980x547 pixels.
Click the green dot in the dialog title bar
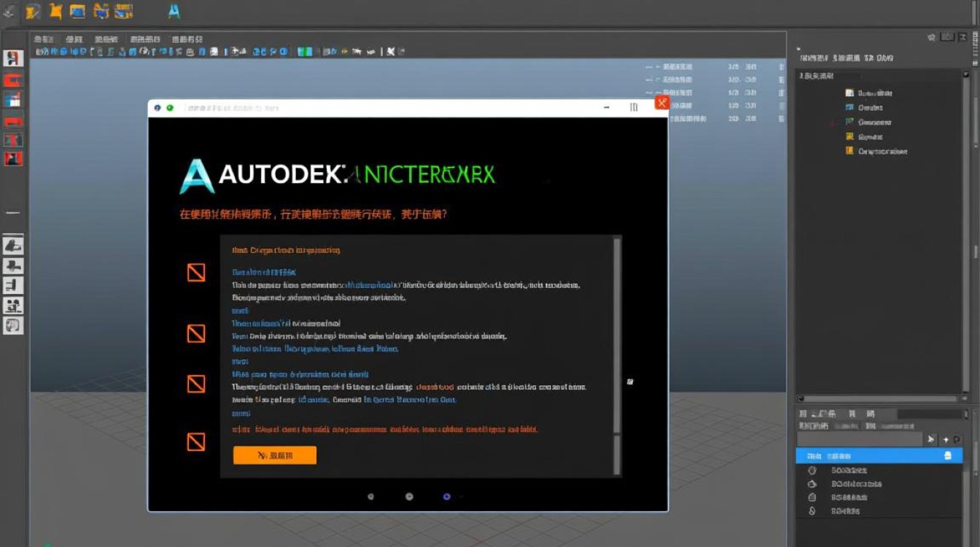[170, 107]
